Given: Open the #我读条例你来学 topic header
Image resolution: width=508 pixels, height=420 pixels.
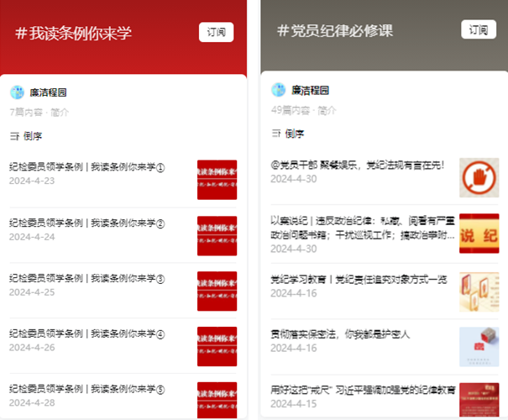Looking at the screenshot, I should pos(74,34).
